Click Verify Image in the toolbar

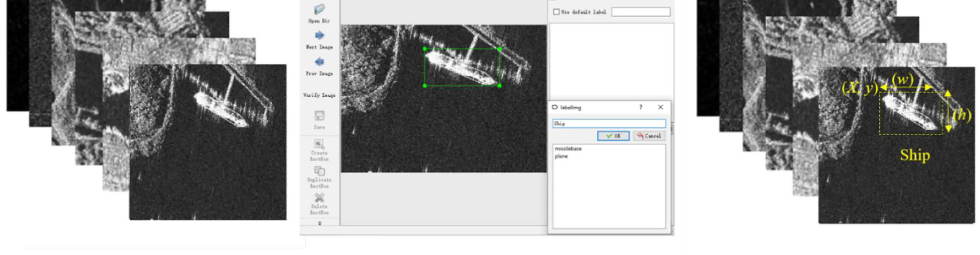pyautogui.click(x=319, y=95)
